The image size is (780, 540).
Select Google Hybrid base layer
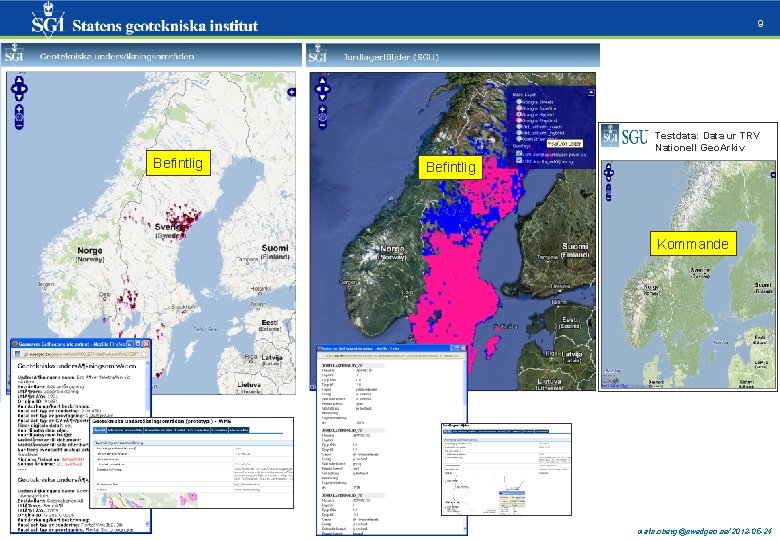[x=519, y=114]
